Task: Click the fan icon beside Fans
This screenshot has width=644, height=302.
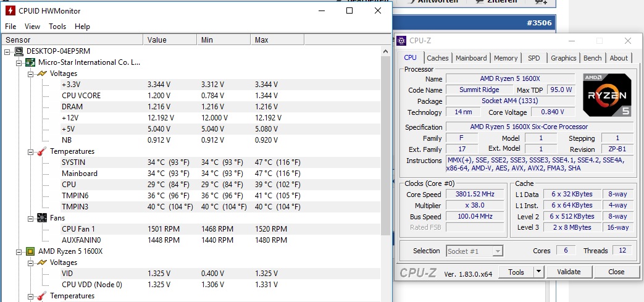Action: click(x=41, y=218)
